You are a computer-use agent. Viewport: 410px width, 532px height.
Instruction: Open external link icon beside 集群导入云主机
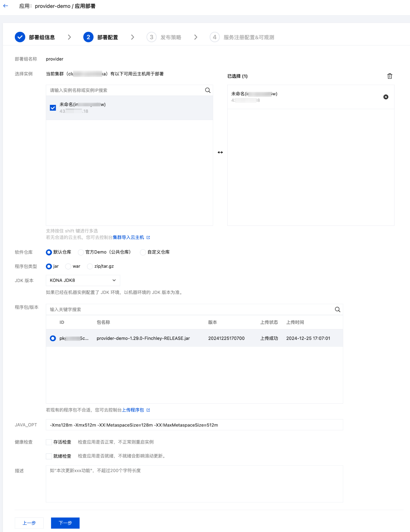tap(148, 238)
